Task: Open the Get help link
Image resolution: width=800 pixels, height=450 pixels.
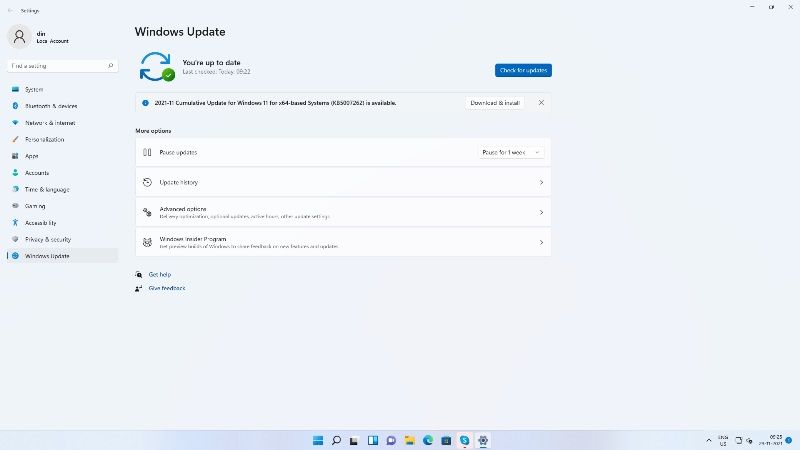Action: 160,274
